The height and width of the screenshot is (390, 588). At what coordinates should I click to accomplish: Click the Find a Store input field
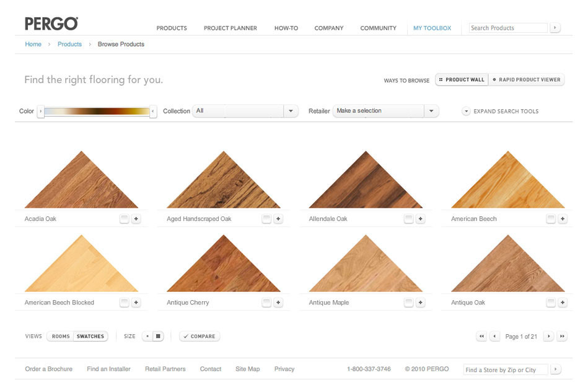point(506,370)
